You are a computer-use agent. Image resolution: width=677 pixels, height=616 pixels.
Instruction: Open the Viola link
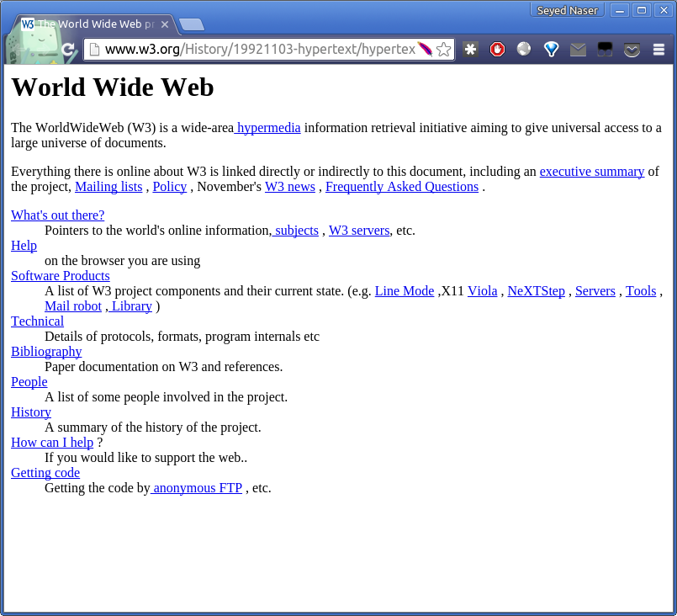pyautogui.click(x=482, y=291)
